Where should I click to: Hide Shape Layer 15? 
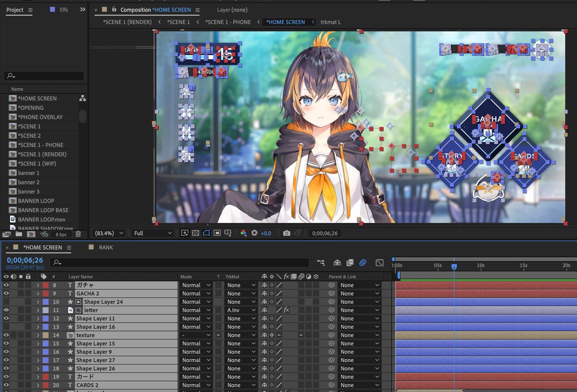[x=6, y=343]
